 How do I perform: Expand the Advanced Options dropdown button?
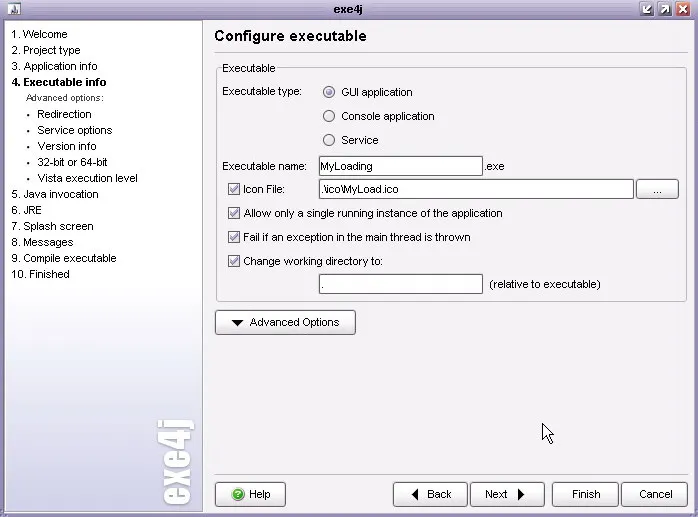point(285,322)
